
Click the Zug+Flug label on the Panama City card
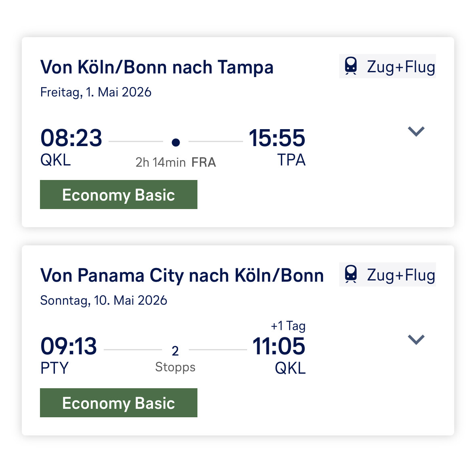pyautogui.click(x=401, y=275)
